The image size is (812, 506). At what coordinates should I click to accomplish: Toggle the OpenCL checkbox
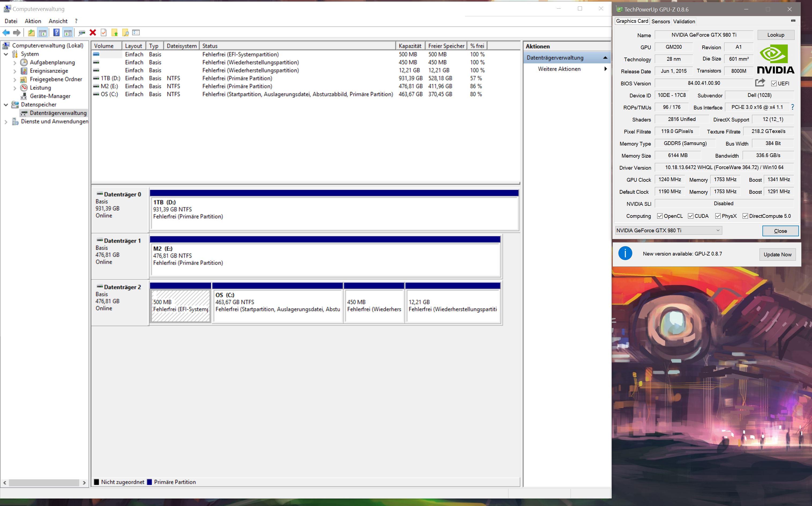pyautogui.click(x=660, y=216)
